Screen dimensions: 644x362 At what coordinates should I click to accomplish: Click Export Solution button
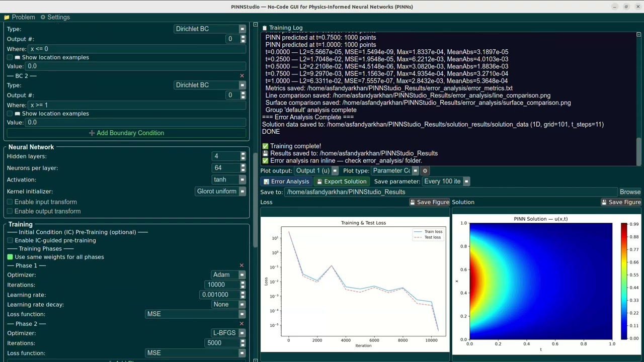coord(342,182)
